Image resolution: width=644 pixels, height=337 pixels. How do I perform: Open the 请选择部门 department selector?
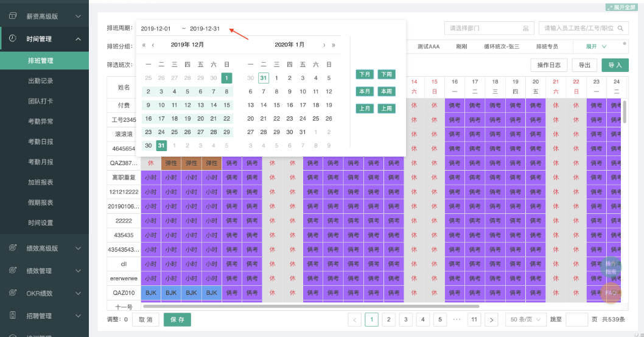[489, 29]
